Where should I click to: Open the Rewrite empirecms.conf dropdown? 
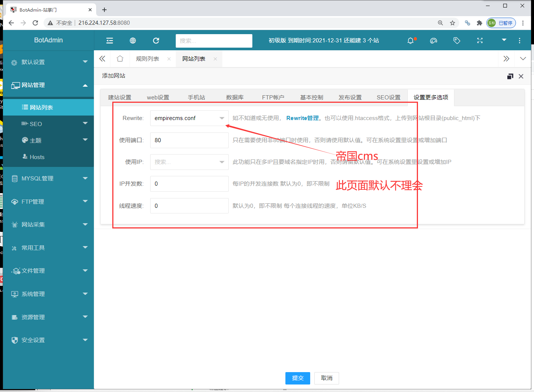pyautogui.click(x=189, y=118)
